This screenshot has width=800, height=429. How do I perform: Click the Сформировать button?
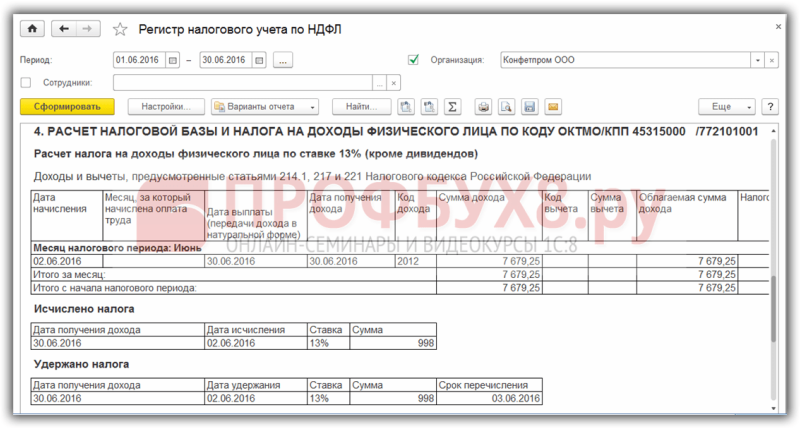click(67, 107)
